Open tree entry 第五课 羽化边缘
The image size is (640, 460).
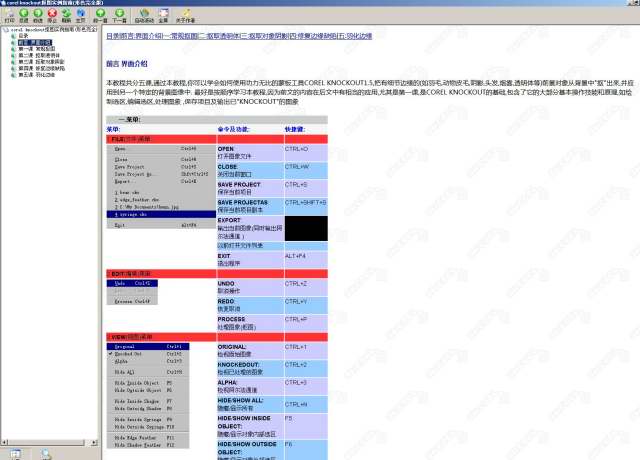coord(36,75)
